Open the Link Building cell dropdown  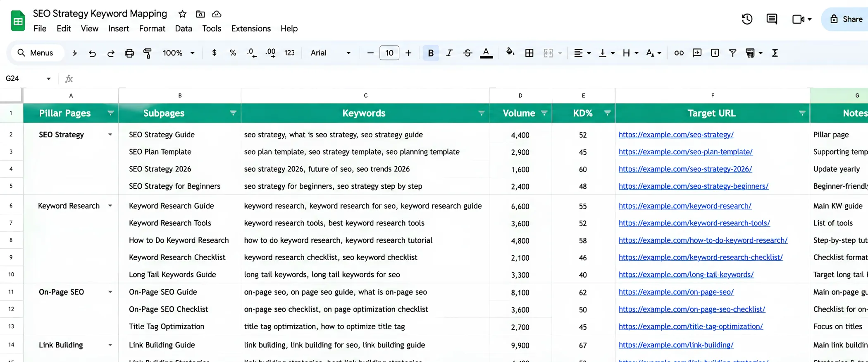tap(110, 345)
